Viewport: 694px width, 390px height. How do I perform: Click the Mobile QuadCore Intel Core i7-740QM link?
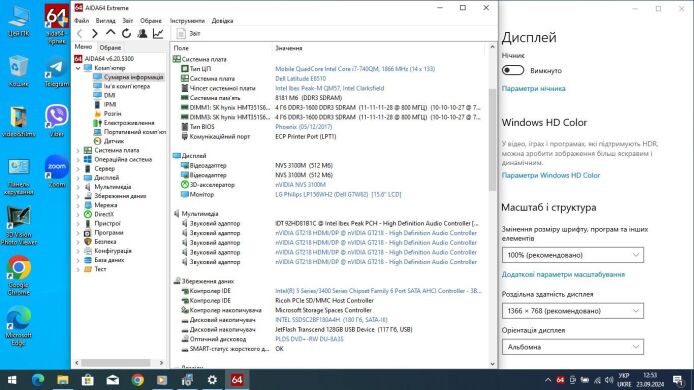[355, 69]
